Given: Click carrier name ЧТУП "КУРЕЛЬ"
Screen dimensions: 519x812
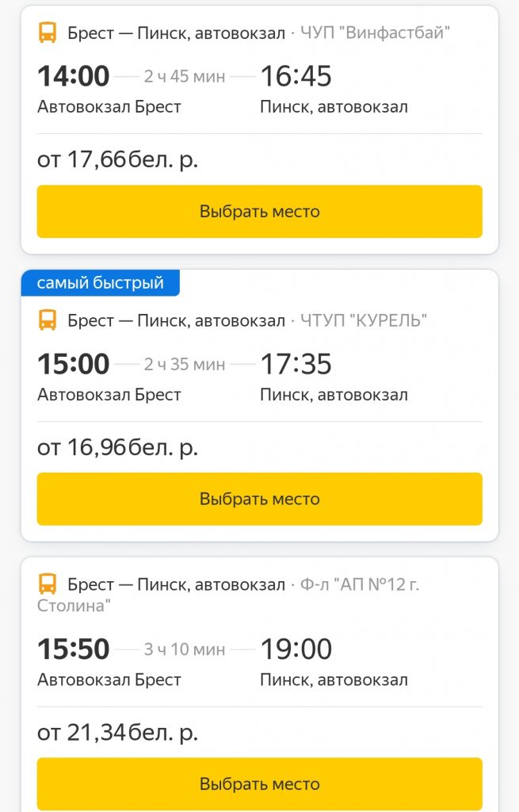Looking at the screenshot, I should click(x=364, y=320).
